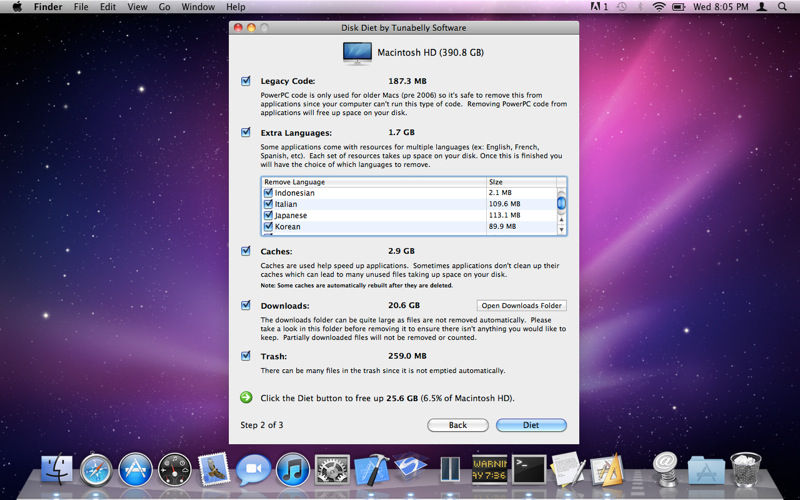The image size is (800, 500).
Task: Click the 2.1 MB size for Indonesian
Action: click(x=500, y=192)
